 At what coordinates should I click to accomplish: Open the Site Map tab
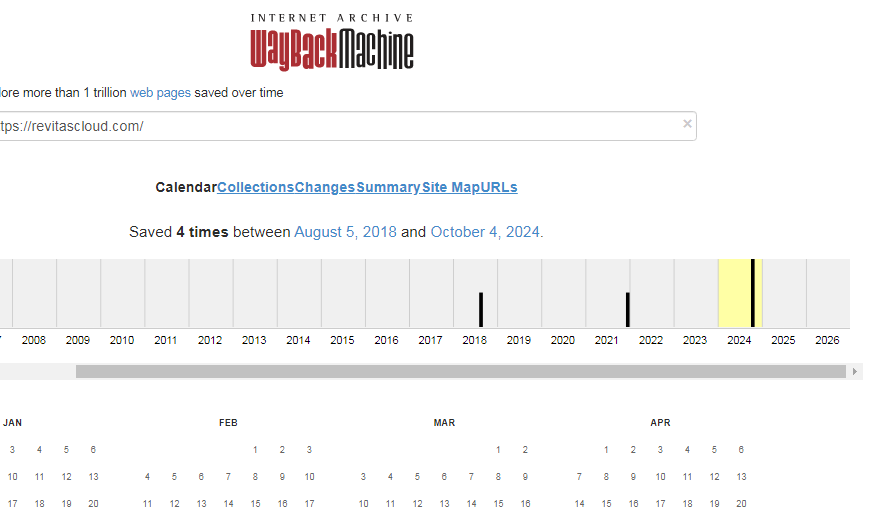pyautogui.click(x=451, y=187)
